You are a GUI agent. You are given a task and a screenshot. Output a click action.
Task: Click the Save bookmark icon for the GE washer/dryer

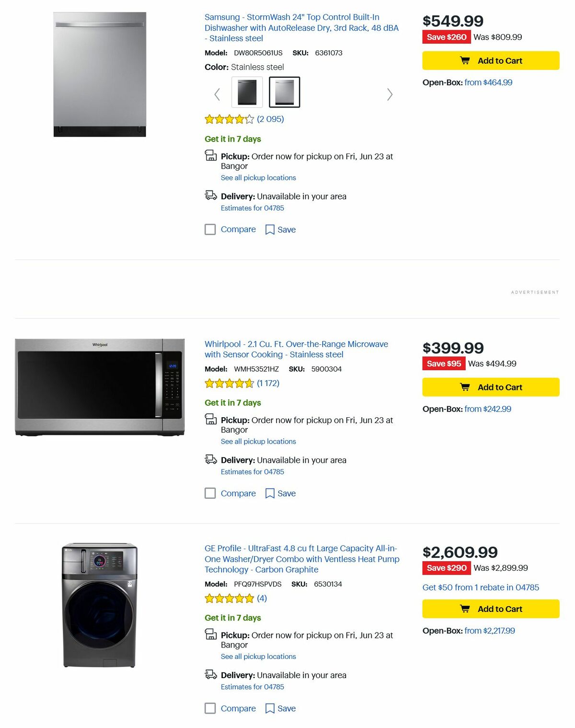point(270,708)
